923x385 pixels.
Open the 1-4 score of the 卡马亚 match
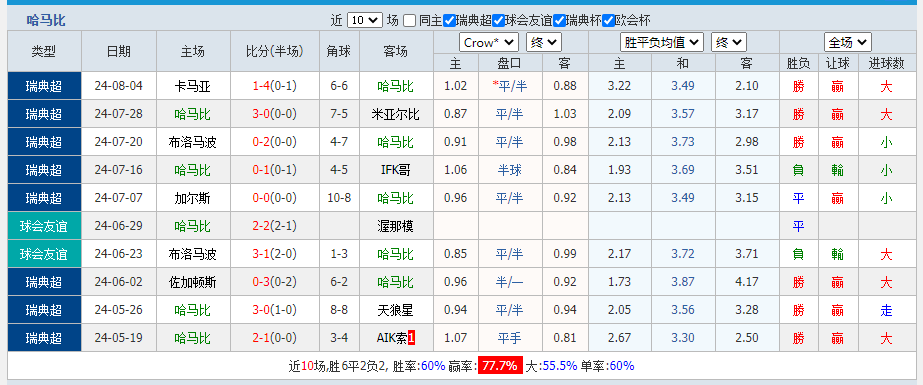click(261, 87)
